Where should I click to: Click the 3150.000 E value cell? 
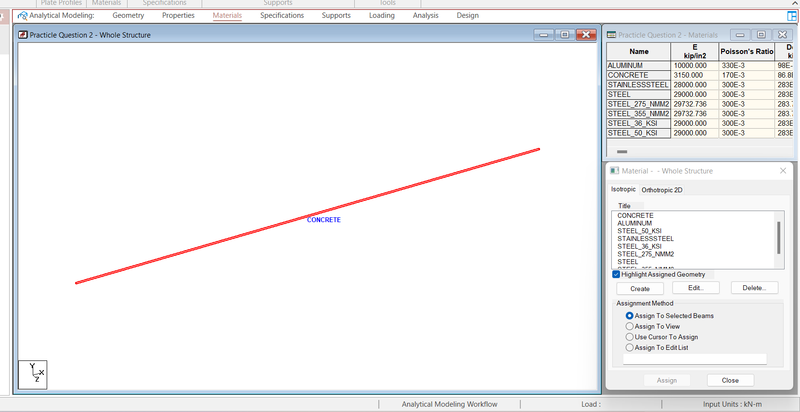click(x=695, y=75)
